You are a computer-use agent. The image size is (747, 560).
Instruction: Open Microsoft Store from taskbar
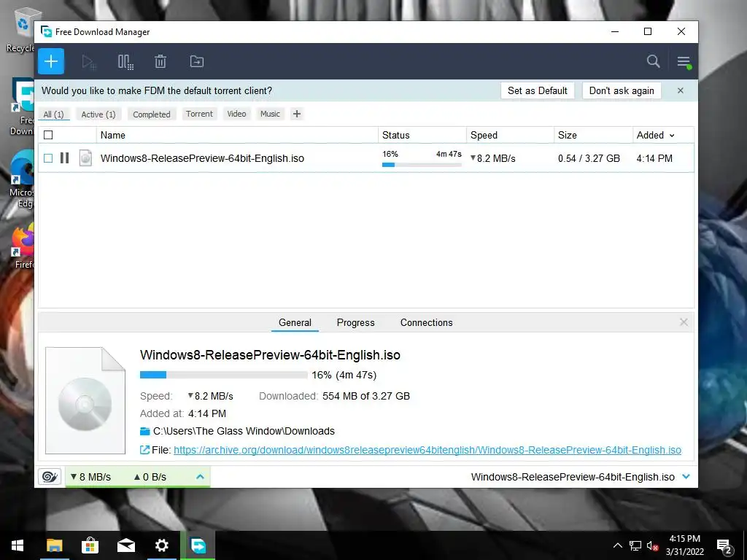pyautogui.click(x=90, y=545)
